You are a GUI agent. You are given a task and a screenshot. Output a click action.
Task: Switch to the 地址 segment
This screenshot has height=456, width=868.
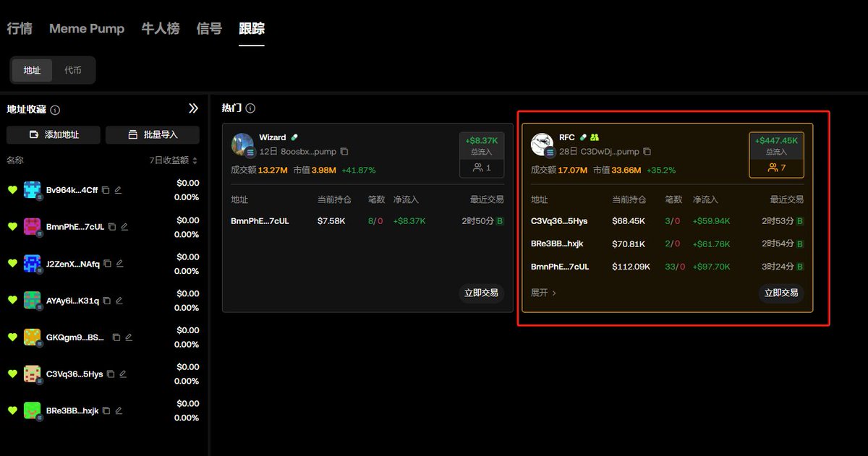click(x=33, y=70)
